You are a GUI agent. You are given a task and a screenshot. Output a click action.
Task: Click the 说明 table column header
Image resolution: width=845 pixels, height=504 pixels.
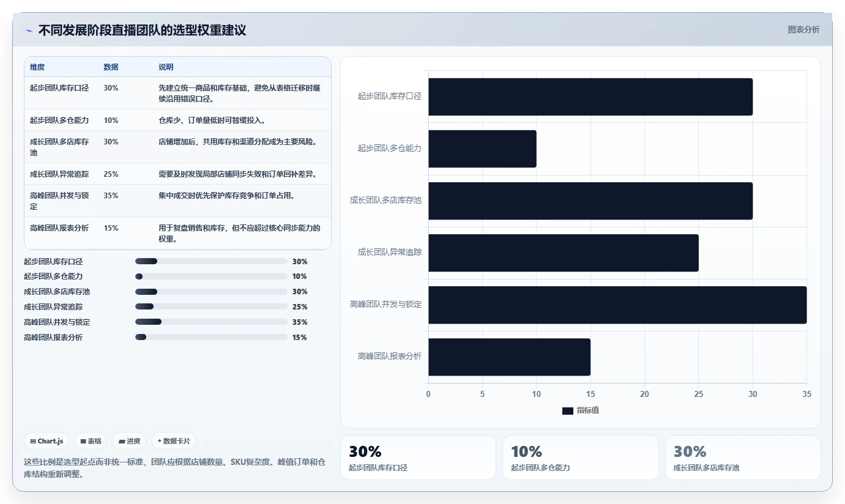[x=166, y=67]
